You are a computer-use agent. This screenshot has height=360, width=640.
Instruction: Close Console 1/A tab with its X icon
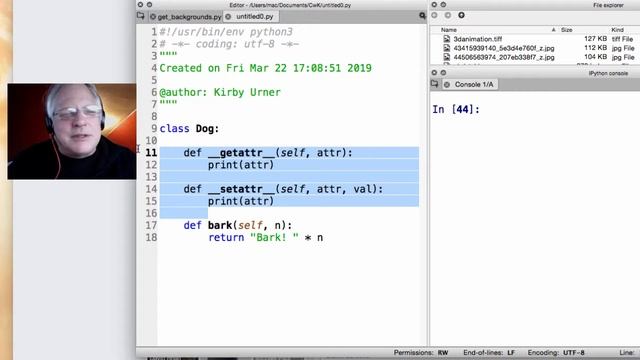coord(447,84)
